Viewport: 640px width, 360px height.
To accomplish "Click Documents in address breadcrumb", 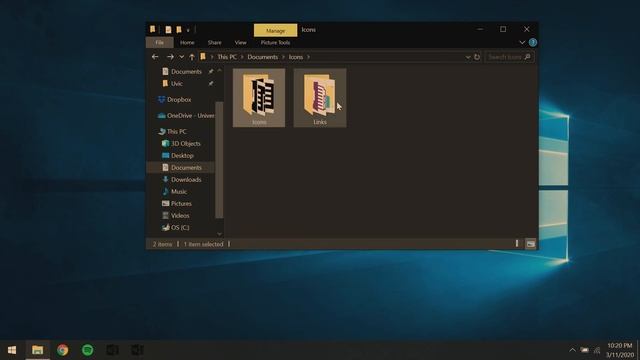I will click(x=262, y=57).
